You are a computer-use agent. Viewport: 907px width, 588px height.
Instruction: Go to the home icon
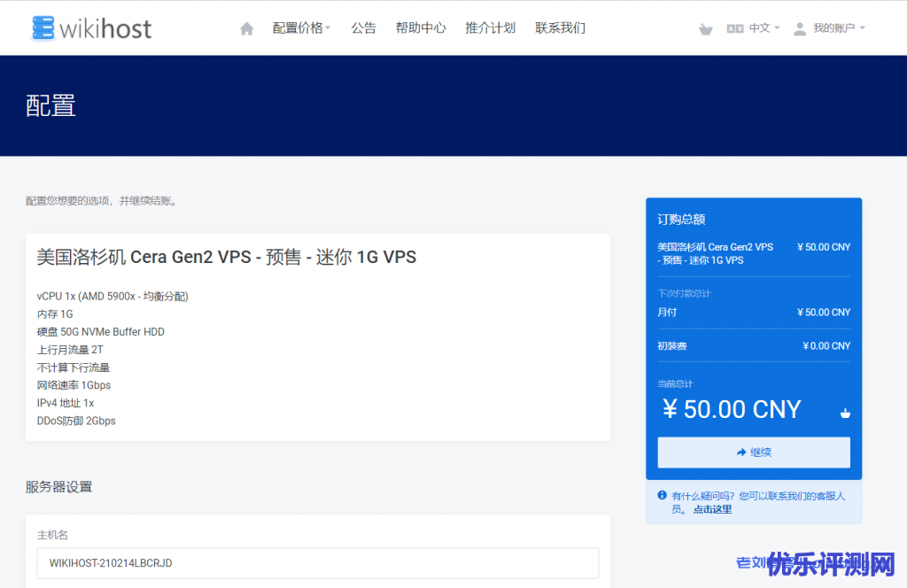point(246,28)
